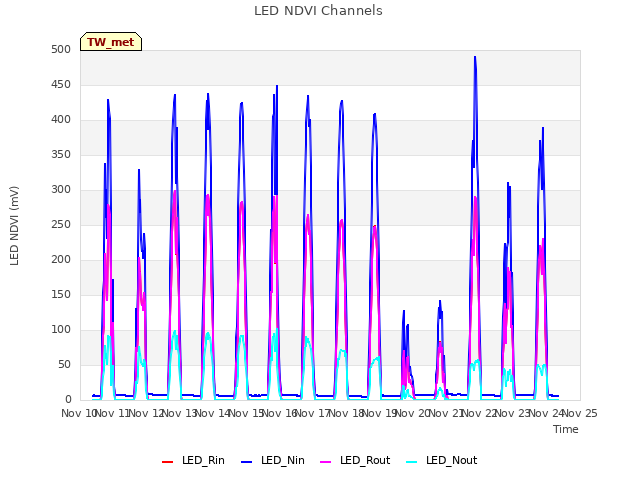Click the 250 y-axis tick value
The width and height of the screenshot is (640, 480).
click(x=61, y=224)
